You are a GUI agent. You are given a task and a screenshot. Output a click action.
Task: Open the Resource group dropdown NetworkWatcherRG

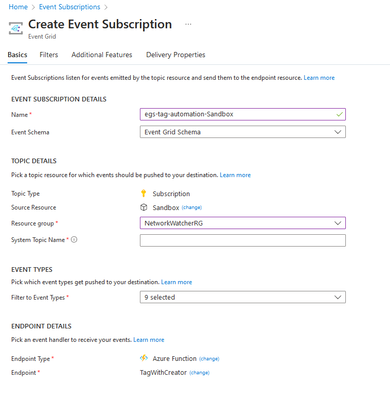click(243, 223)
